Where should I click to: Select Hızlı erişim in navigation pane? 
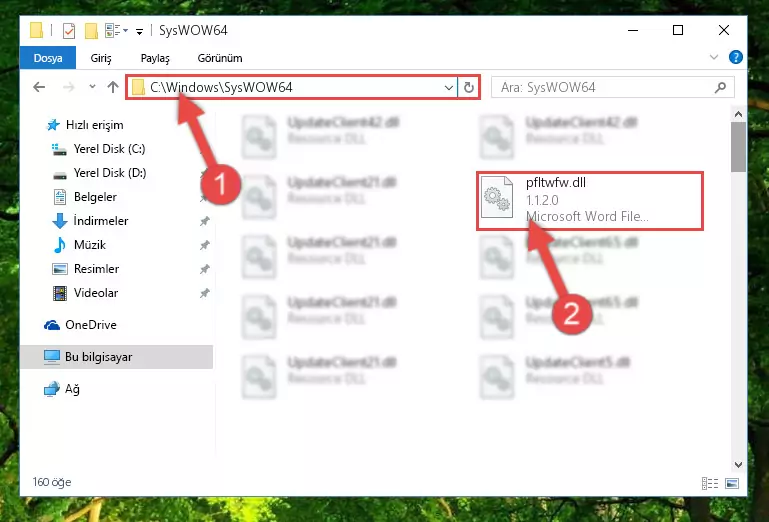pos(95,125)
